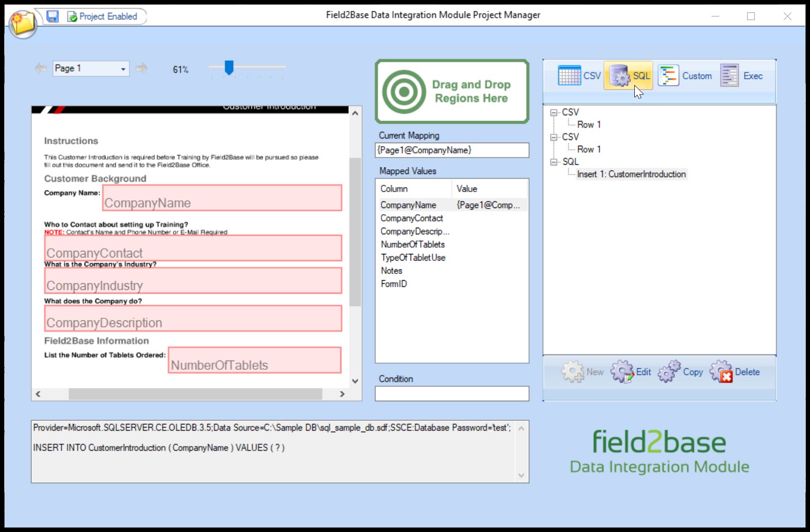Go to the next page arrow
810x532 pixels.
coord(141,68)
